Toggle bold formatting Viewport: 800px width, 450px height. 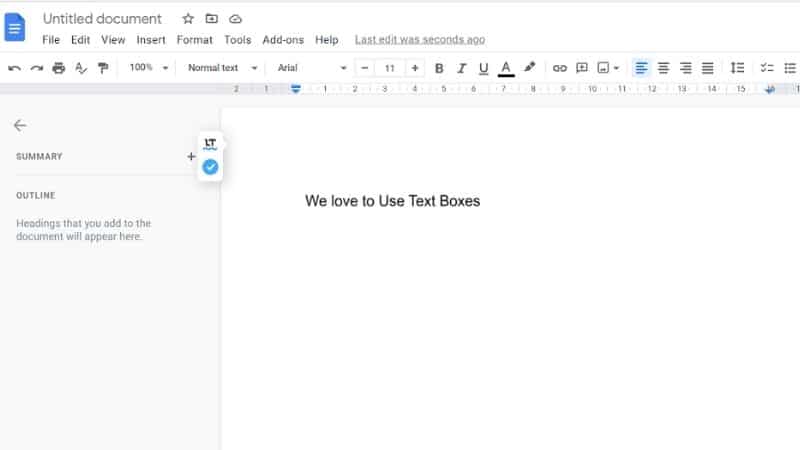pyautogui.click(x=439, y=68)
